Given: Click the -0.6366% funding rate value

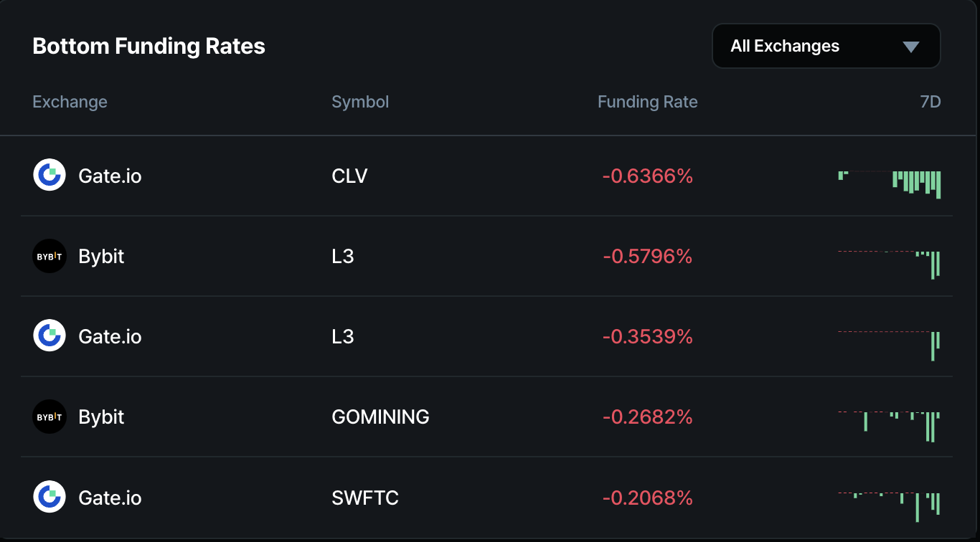Looking at the screenshot, I should click(647, 176).
